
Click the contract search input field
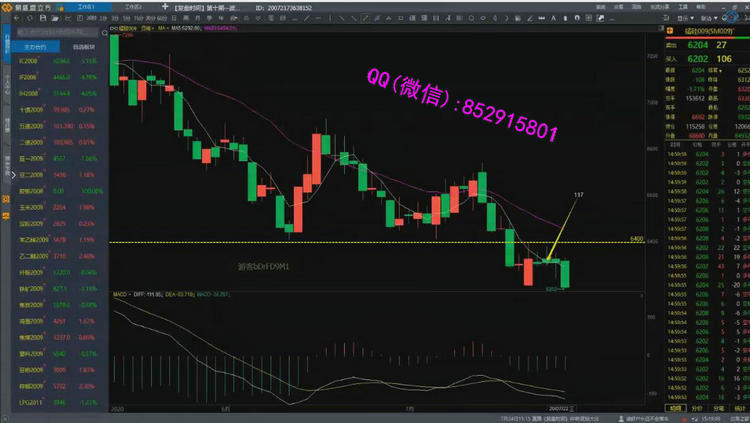pyautogui.click(x=55, y=32)
